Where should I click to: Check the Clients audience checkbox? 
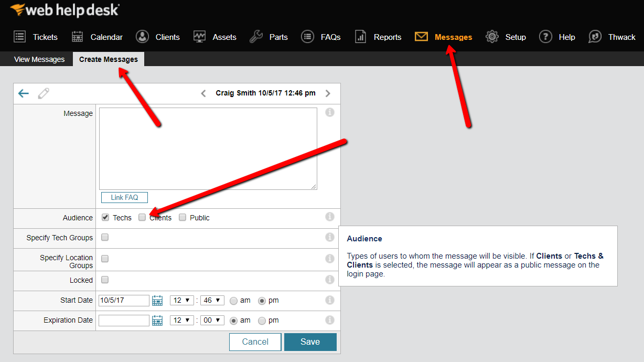pyautogui.click(x=142, y=217)
